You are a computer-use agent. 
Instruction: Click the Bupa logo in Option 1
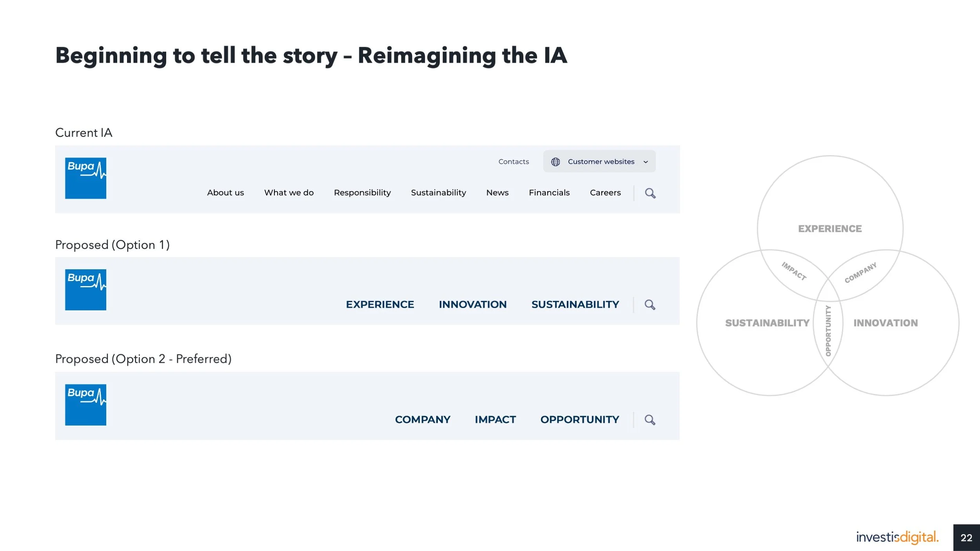coord(85,290)
